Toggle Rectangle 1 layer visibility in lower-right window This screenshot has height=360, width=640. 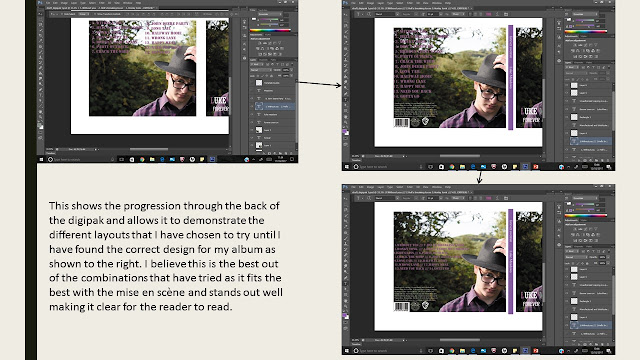pyautogui.click(x=567, y=301)
